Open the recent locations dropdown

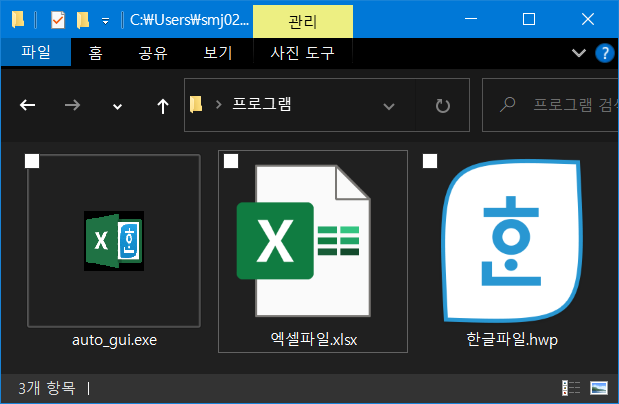click(x=117, y=106)
